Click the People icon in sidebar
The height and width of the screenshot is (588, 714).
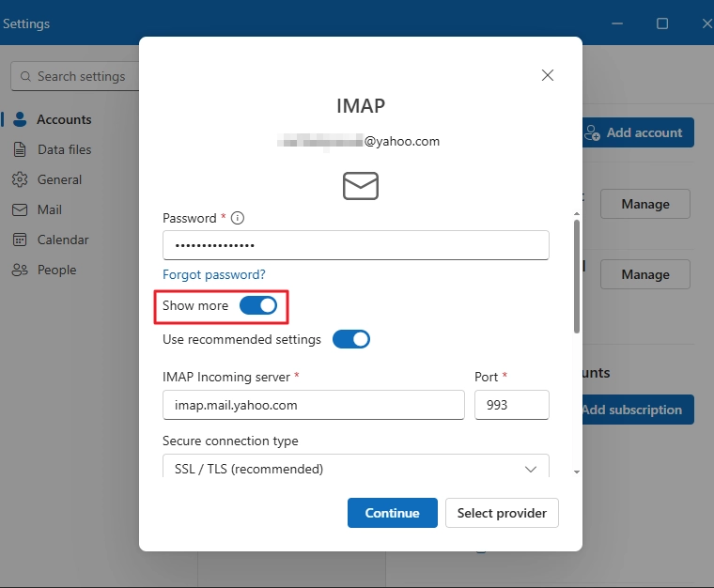tap(20, 270)
